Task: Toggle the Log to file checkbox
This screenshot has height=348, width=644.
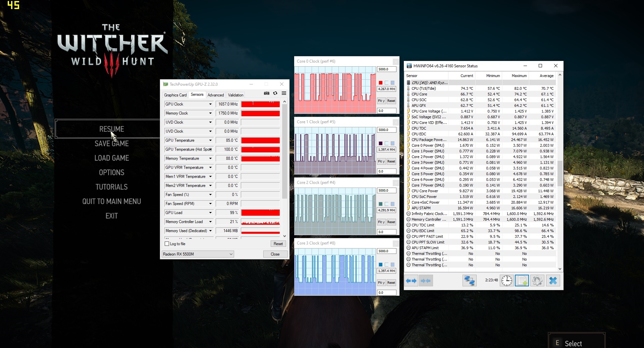Action: click(x=167, y=244)
